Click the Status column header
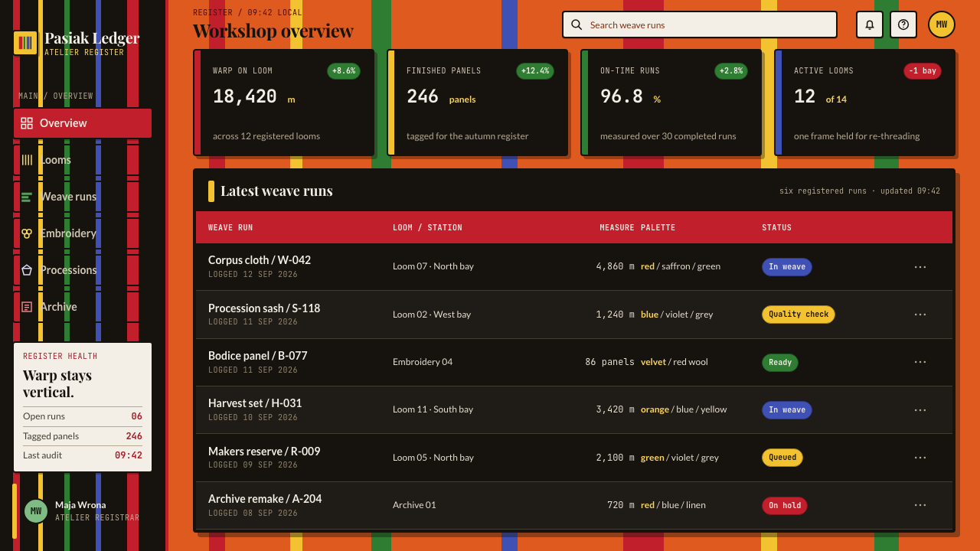Image resolution: width=980 pixels, height=551 pixels. point(776,227)
